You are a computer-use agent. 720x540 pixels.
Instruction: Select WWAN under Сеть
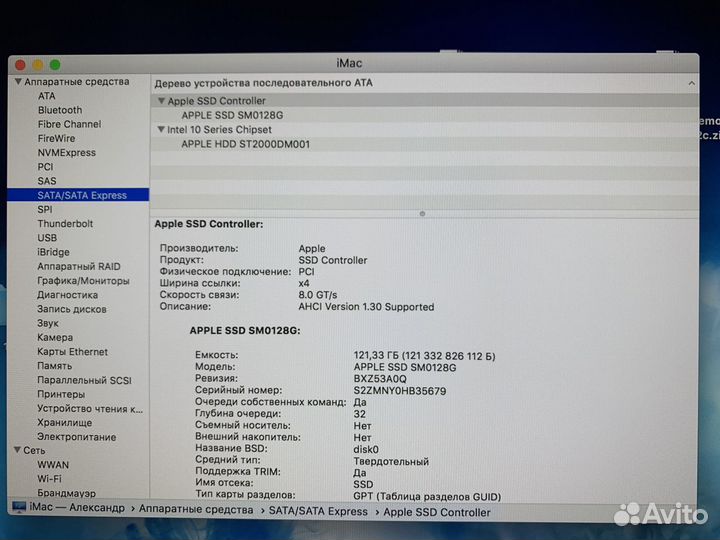53,465
